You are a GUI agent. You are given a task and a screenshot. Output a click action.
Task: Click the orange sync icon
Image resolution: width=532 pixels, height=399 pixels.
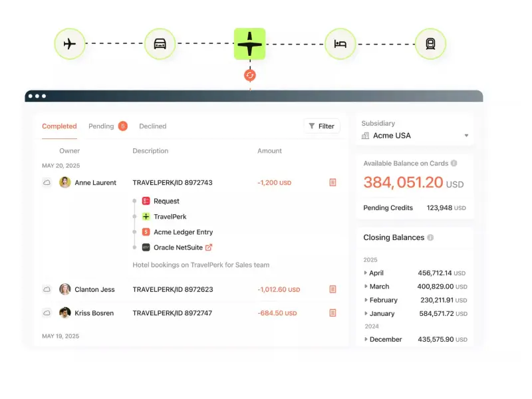point(249,75)
